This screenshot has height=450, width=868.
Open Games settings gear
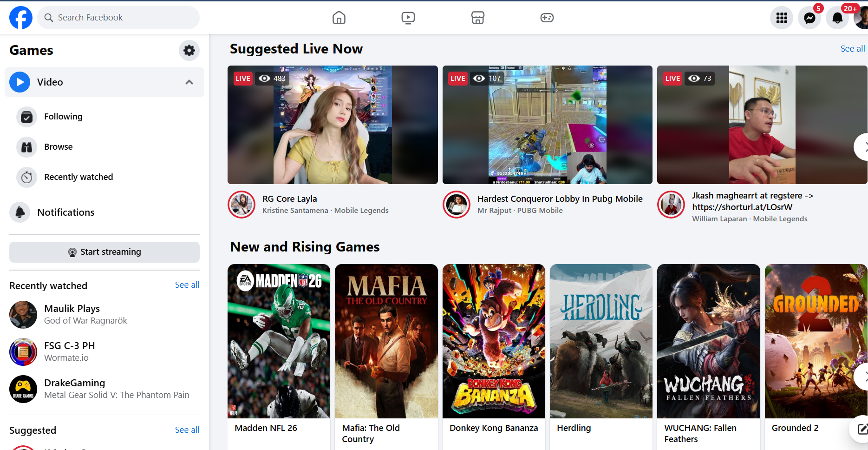[189, 50]
